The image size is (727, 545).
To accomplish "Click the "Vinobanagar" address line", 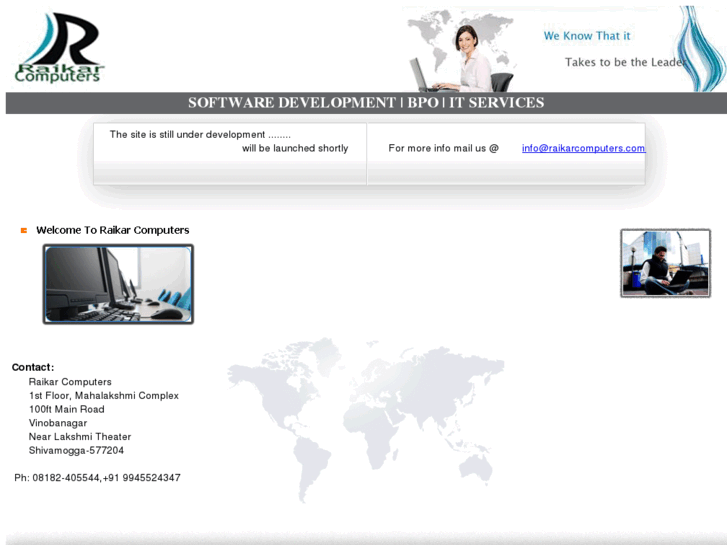I will [x=58, y=423].
